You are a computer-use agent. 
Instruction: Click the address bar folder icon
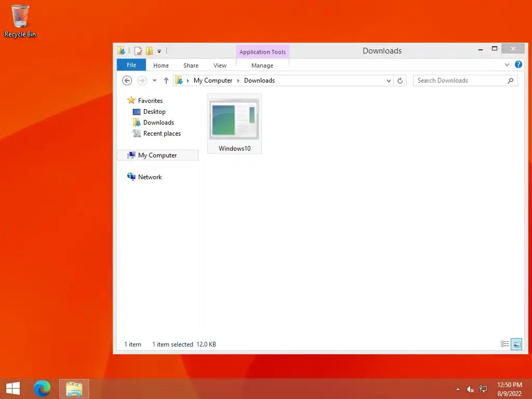[179, 81]
